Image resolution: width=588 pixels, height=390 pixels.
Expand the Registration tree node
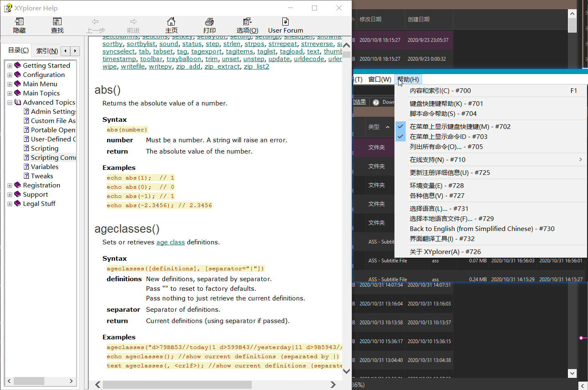tap(10, 185)
